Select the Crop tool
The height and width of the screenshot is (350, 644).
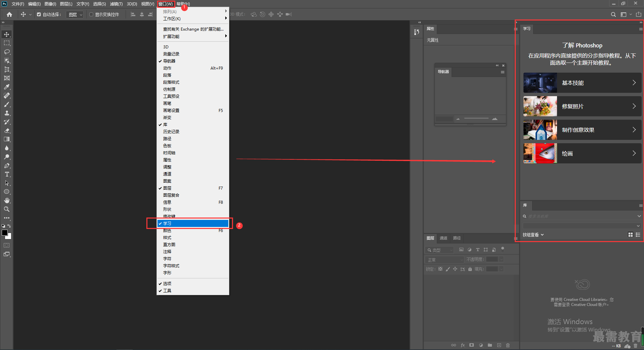click(7, 69)
